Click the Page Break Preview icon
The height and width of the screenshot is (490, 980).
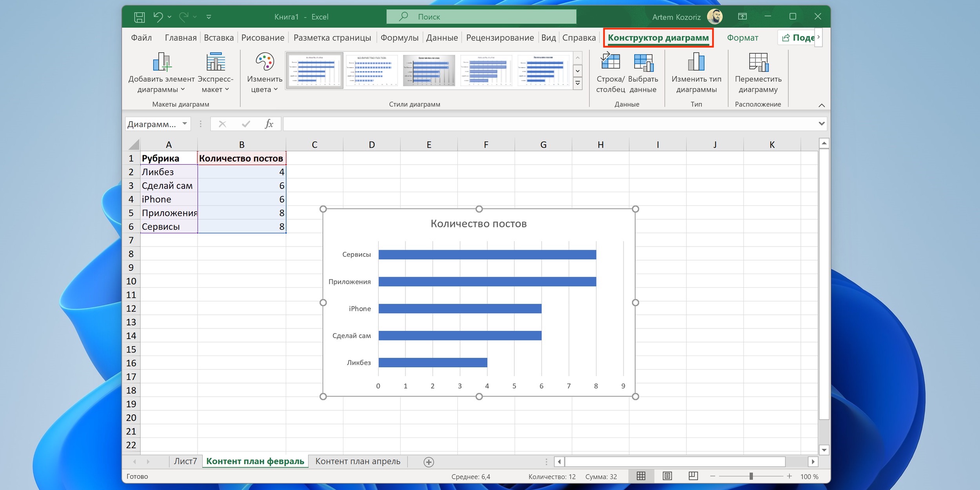tap(693, 476)
